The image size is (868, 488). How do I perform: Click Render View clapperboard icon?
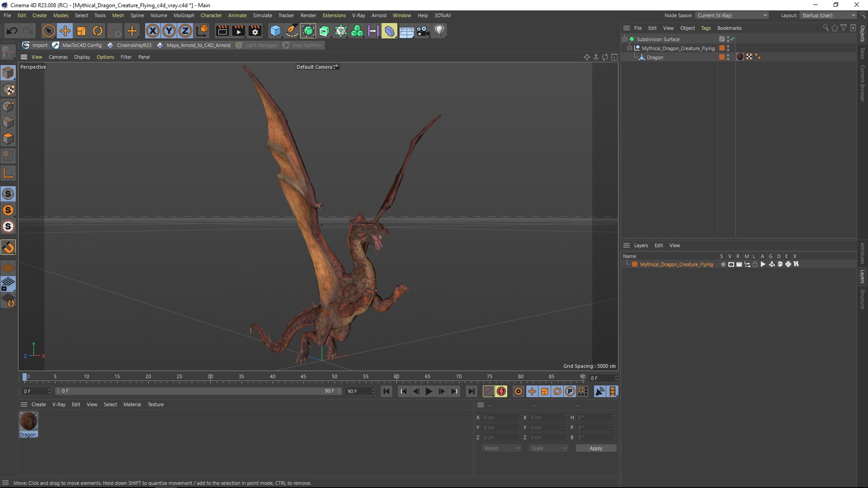coord(222,31)
